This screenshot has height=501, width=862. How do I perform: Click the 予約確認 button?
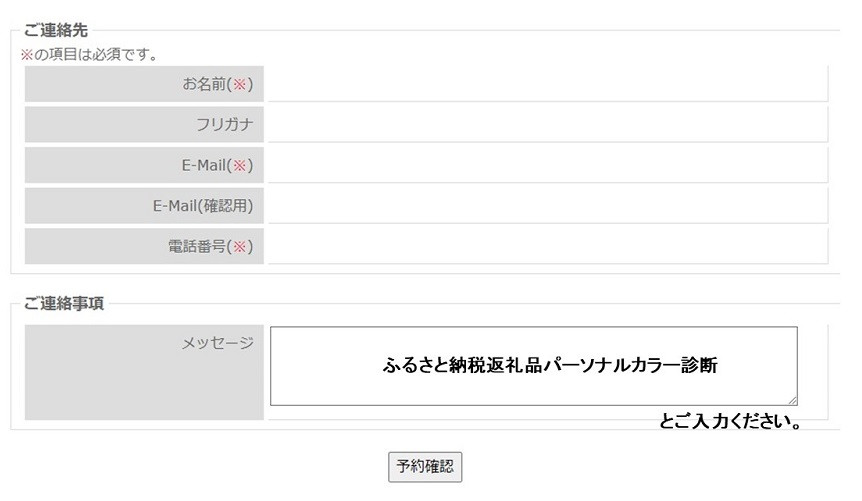425,467
